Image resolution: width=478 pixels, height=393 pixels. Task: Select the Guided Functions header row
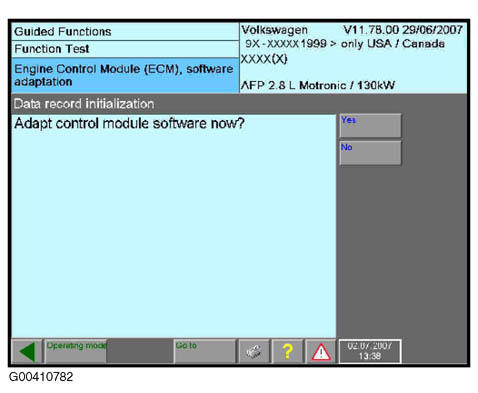tap(125, 32)
